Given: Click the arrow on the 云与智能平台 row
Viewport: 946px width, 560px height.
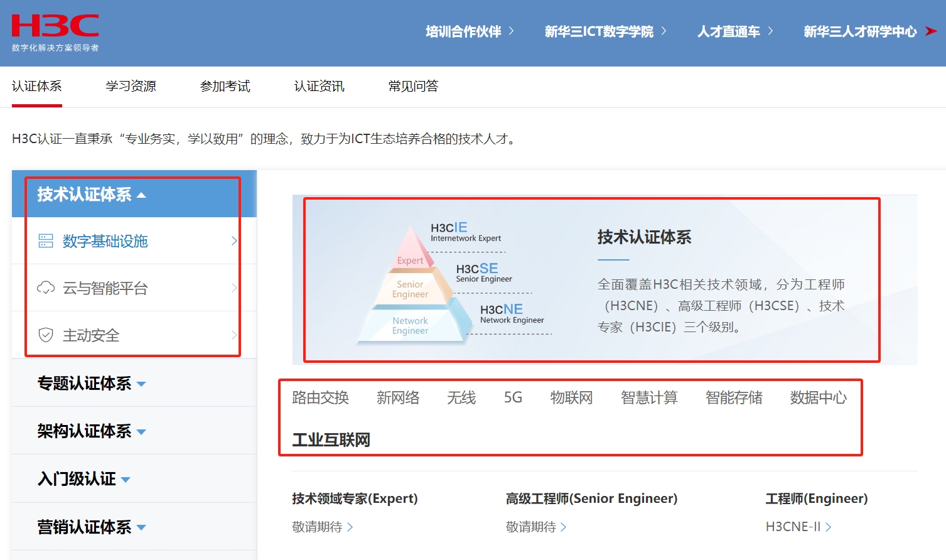Looking at the screenshot, I should 234,288.
